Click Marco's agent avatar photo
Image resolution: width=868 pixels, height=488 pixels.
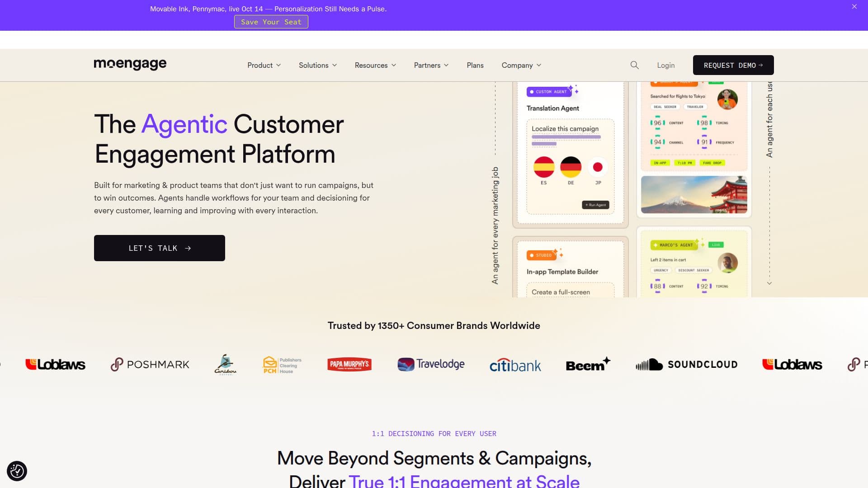(727, 263)
